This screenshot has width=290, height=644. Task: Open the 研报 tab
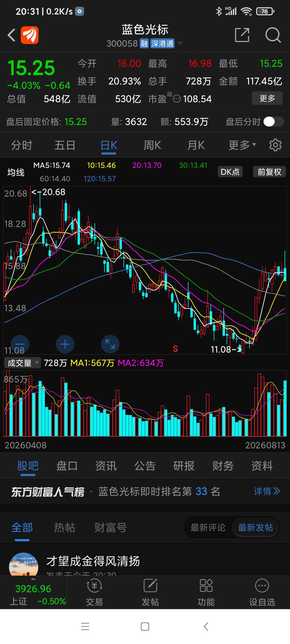coord(184,466)
